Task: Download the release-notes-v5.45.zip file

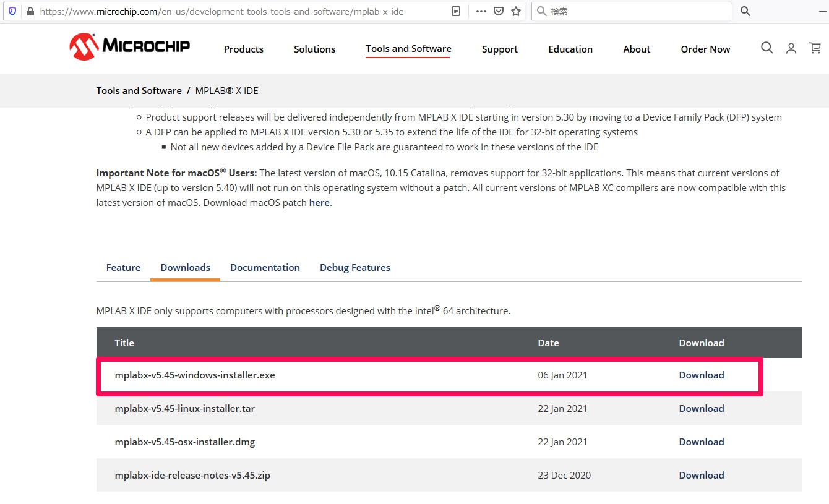Action: coord(702,475)
